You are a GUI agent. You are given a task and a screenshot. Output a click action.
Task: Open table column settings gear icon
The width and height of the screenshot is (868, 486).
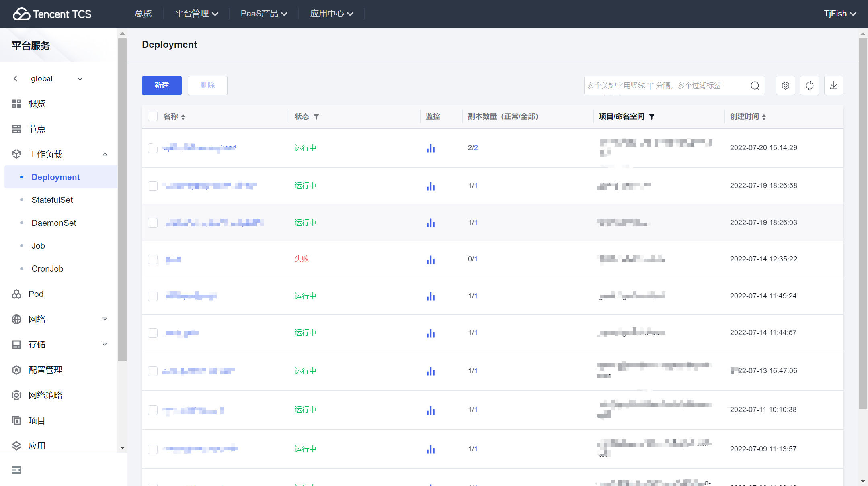tap(785, 86)
